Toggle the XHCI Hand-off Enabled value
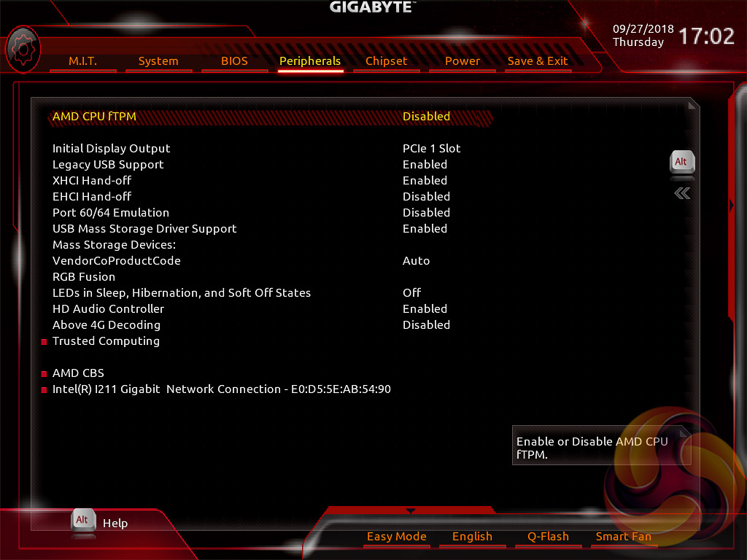747x560 pixels. click(425, 181)
